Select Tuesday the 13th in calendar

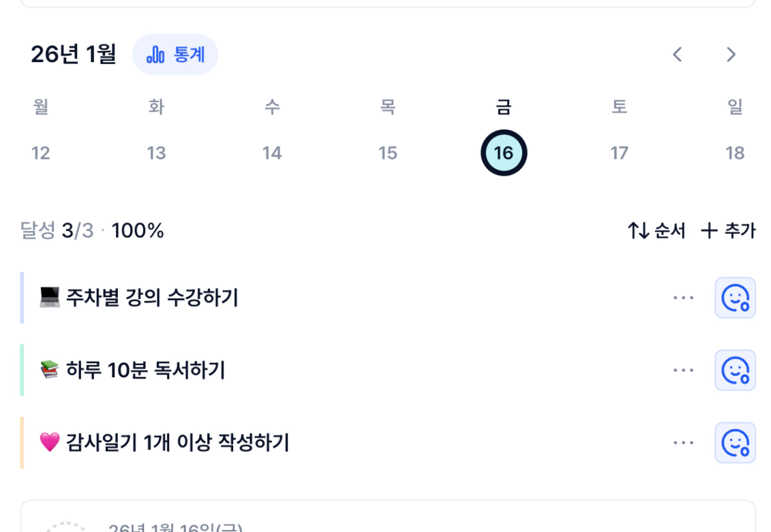click(x=157, y=153)
